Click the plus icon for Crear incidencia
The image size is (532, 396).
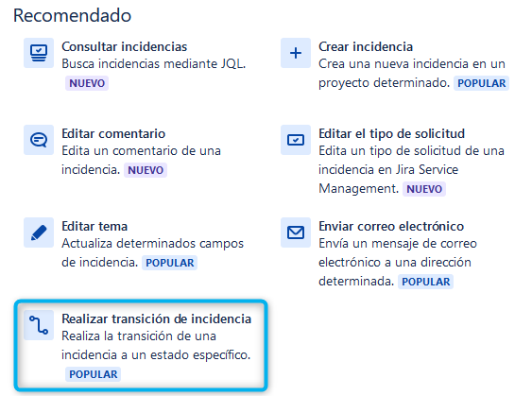296,53
